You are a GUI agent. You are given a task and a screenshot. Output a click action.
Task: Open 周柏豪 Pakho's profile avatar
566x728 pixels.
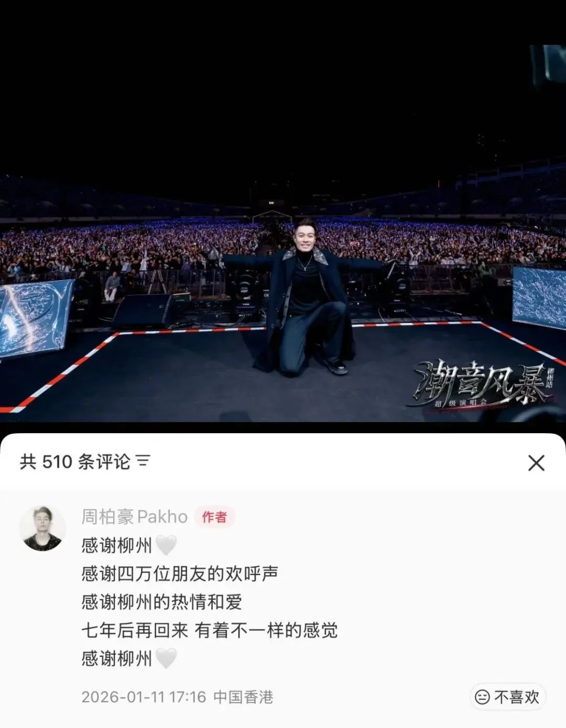[42, 528]
